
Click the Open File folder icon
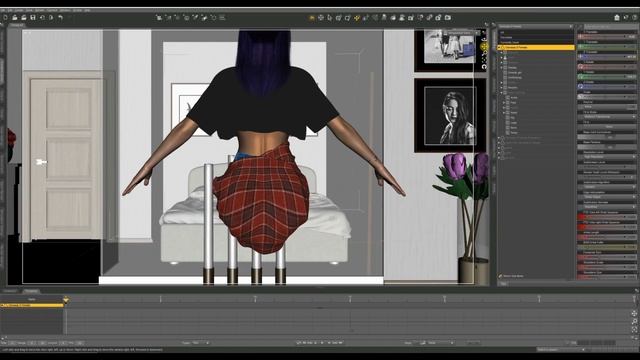(x=15, y=18)
